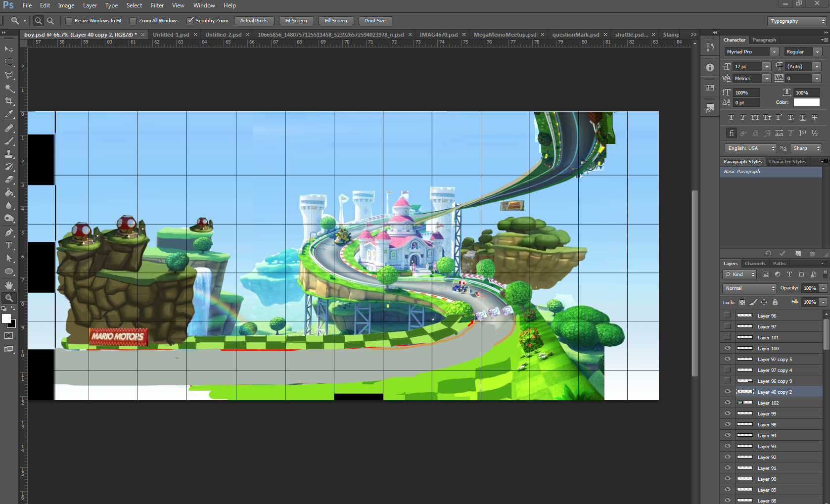Select the Basic Paragraph style
This screenshot has width=830, height=504.
pyautogui.click(x=771, y=172)
